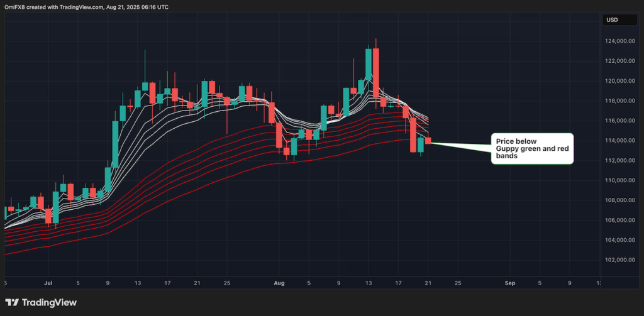Click the TradingView wordmark text

point(49,302)
